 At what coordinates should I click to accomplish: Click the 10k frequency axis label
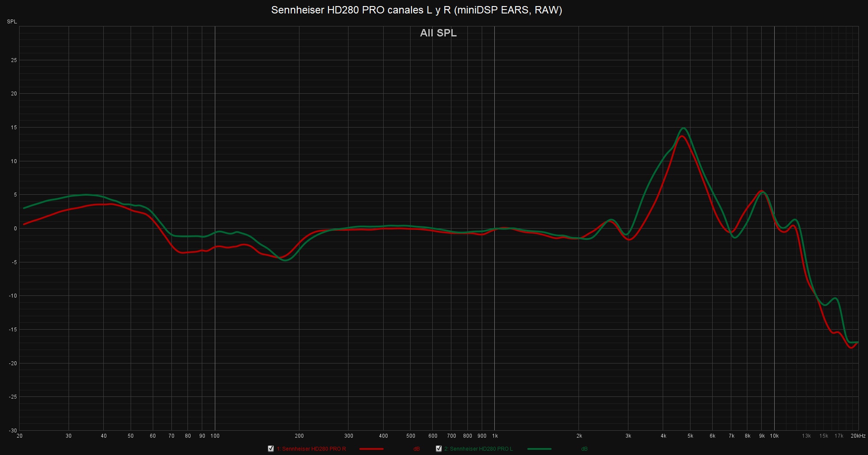(x=774, y=436)
